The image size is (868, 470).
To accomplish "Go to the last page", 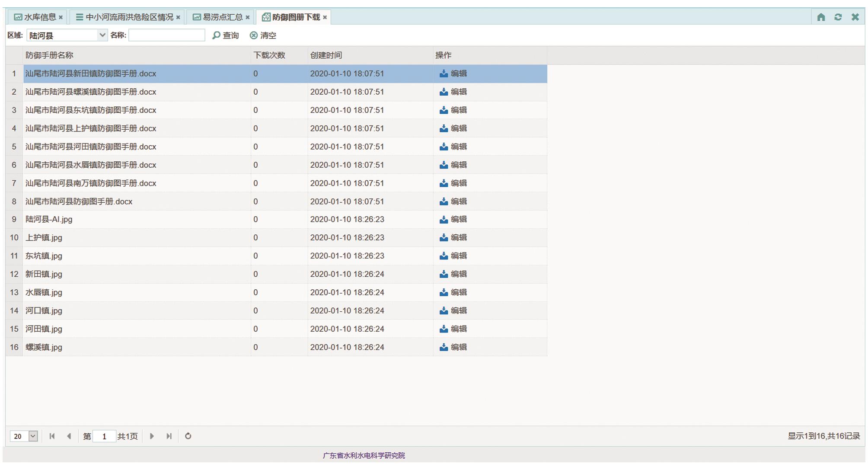I will (x=169, y=436).
